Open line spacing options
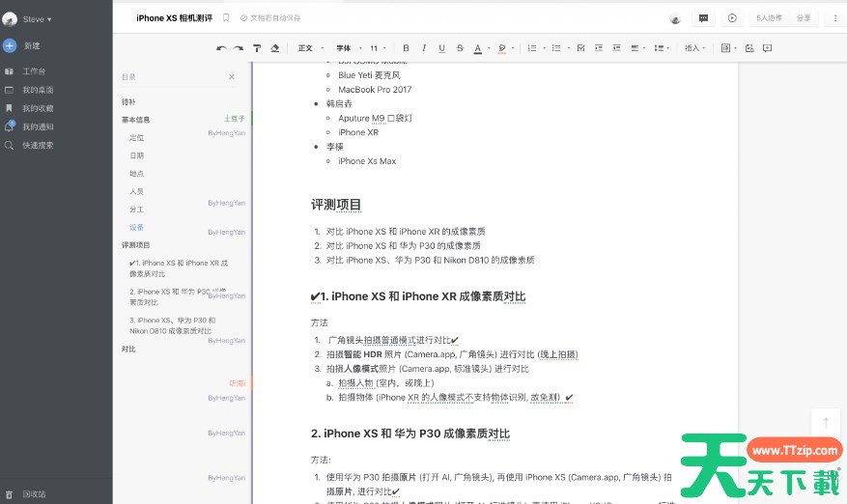The height and width of the screenshot is (504, 847). (x=662, y=48)
